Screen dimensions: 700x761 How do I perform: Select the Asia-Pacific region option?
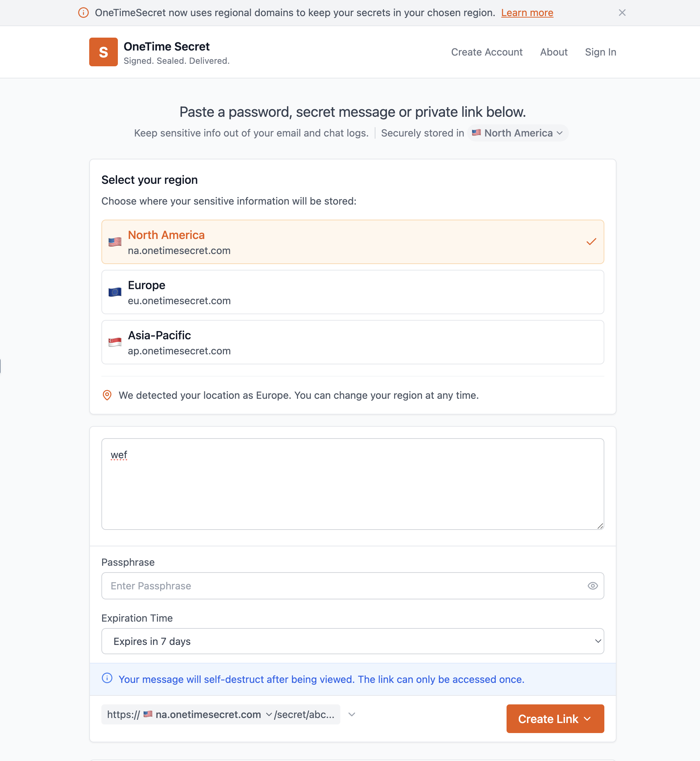click(352, 343)
